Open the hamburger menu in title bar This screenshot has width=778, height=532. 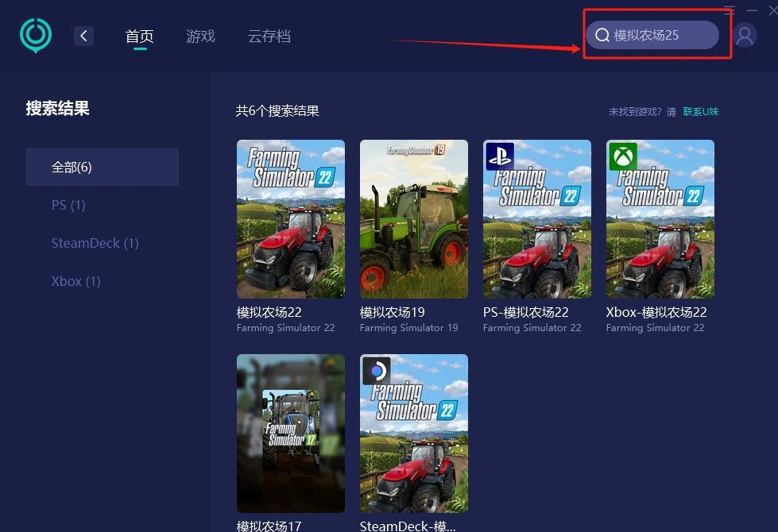(x=729, y=10)
